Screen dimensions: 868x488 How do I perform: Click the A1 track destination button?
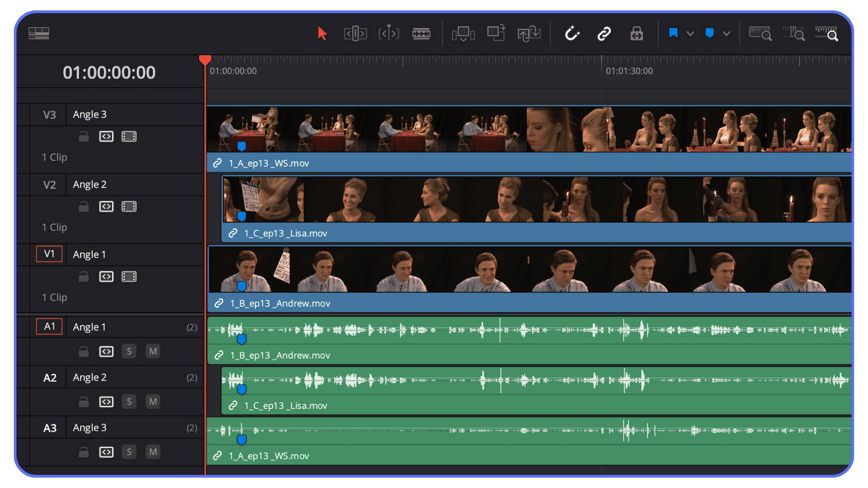pyautogui.click(x=49, y=326)
